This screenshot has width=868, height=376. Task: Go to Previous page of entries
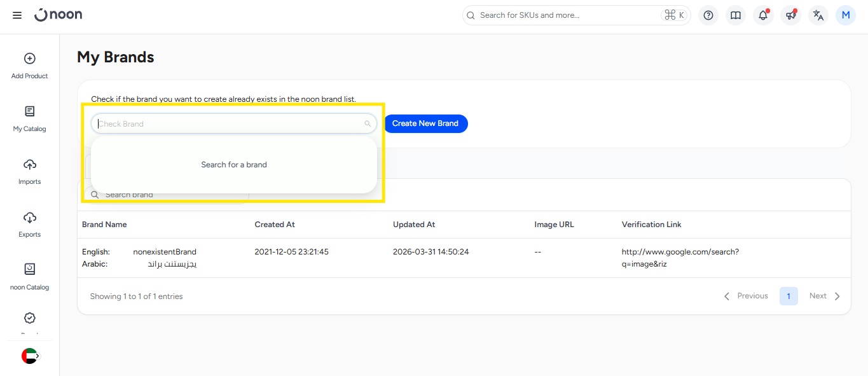coord(746,296)
